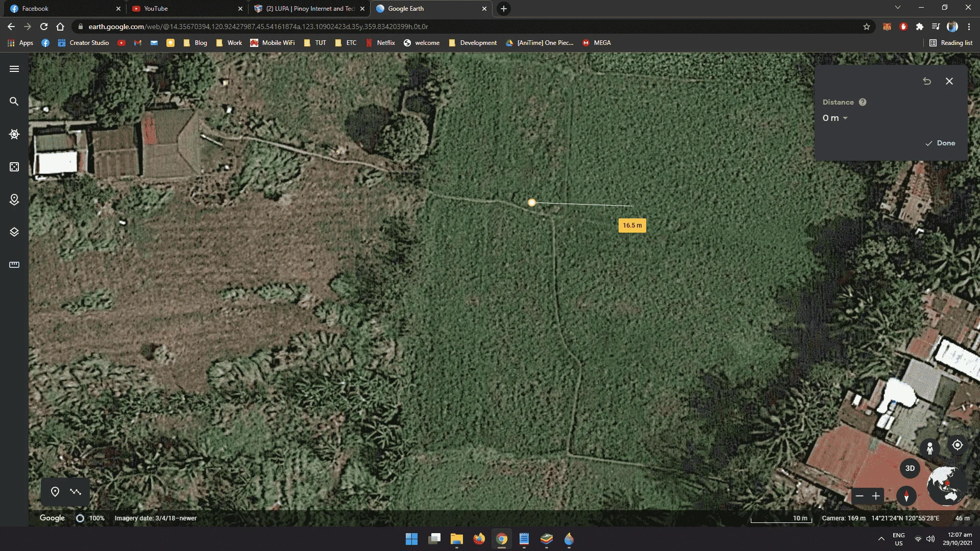980x551 pixels.
Task: Close the YouTube tab
Action: coord(240,9)
